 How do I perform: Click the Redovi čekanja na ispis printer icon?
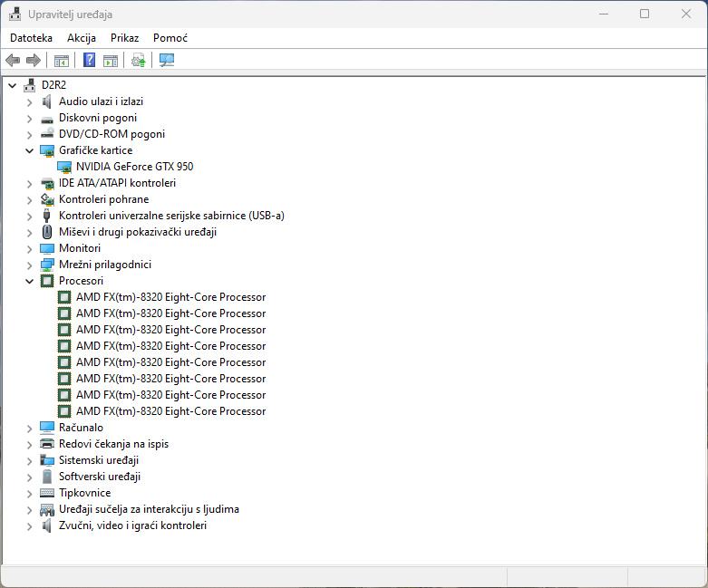[x=47, y=444]
